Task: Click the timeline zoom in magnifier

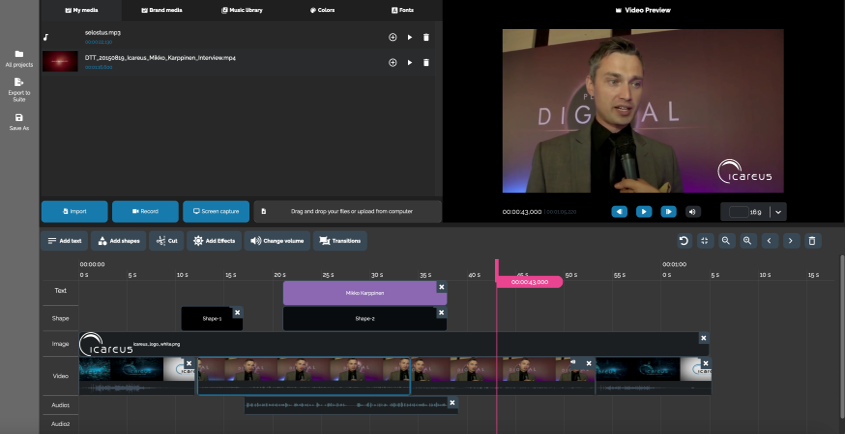Action: pyautogui.click(x=747, y=241)
